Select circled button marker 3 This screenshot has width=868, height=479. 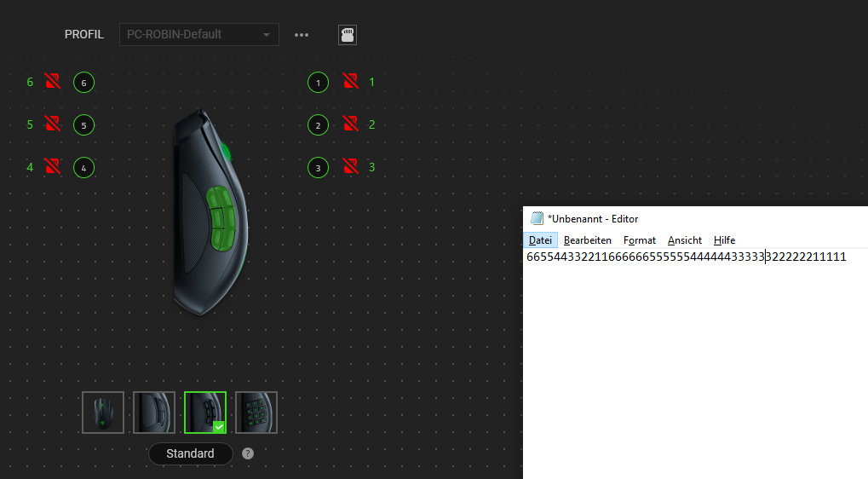coord(319,168)
